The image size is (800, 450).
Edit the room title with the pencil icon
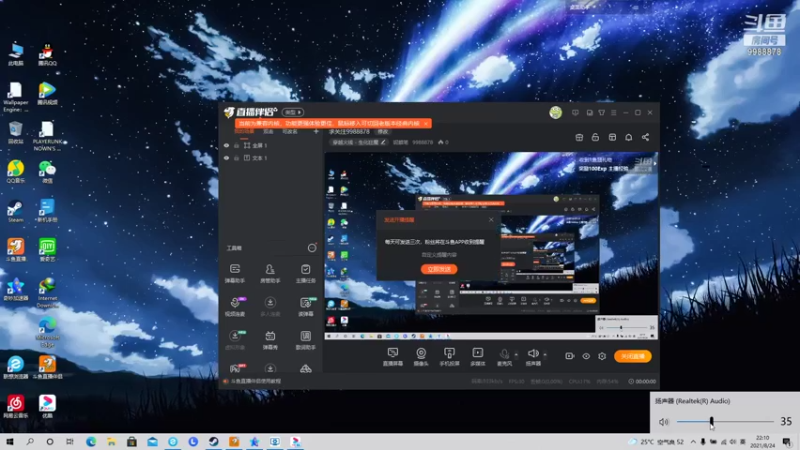383,142
